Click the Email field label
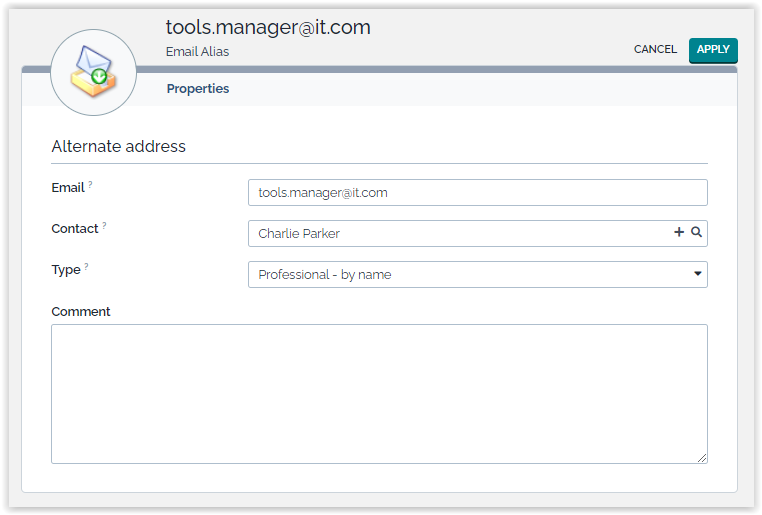The image size is (762, 515). (68, 188)
